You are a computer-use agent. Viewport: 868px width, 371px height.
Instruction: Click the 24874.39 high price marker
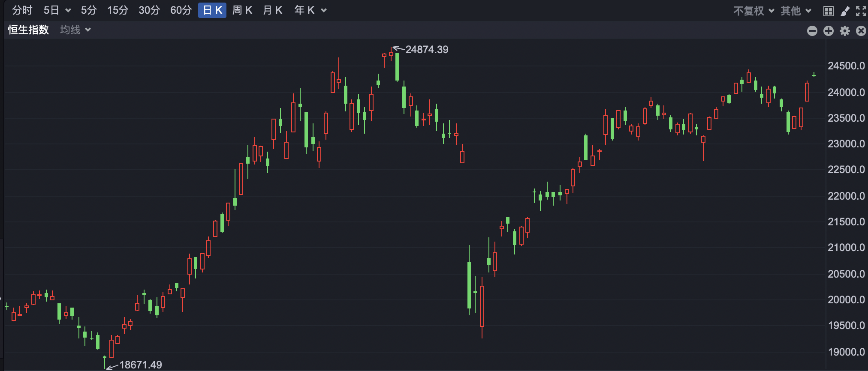pos(427,50)
